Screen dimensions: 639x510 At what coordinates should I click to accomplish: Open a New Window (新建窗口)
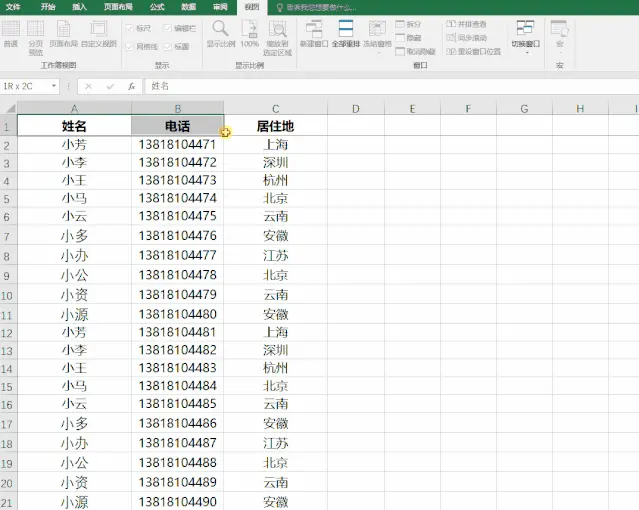[314, 34]
